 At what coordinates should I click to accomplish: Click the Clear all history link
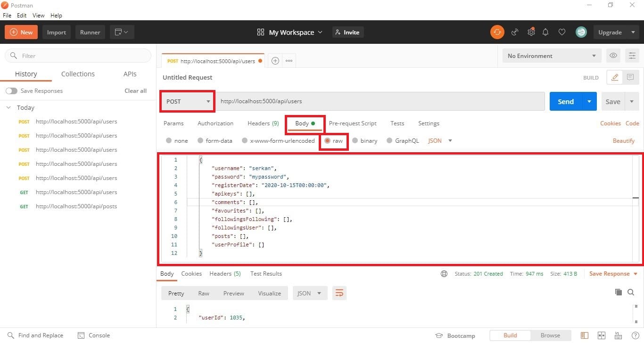pos(135,91)
